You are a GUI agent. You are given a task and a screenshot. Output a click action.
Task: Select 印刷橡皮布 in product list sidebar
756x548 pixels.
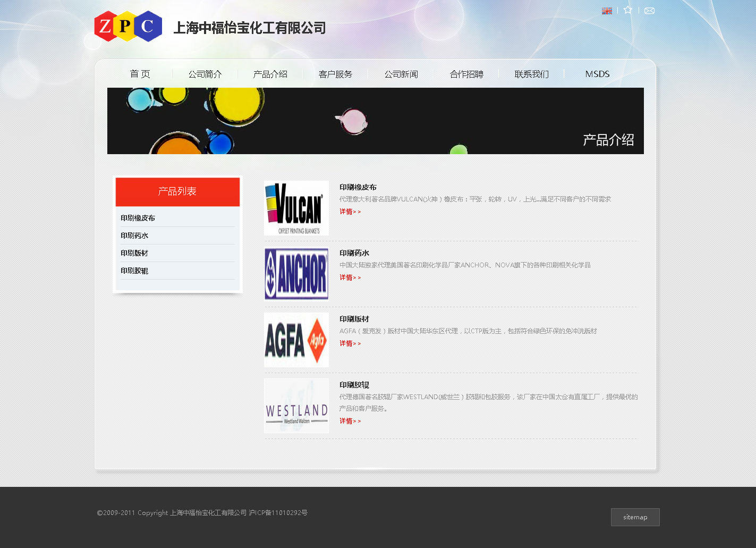pyautogui.click(x=138, y=218)
